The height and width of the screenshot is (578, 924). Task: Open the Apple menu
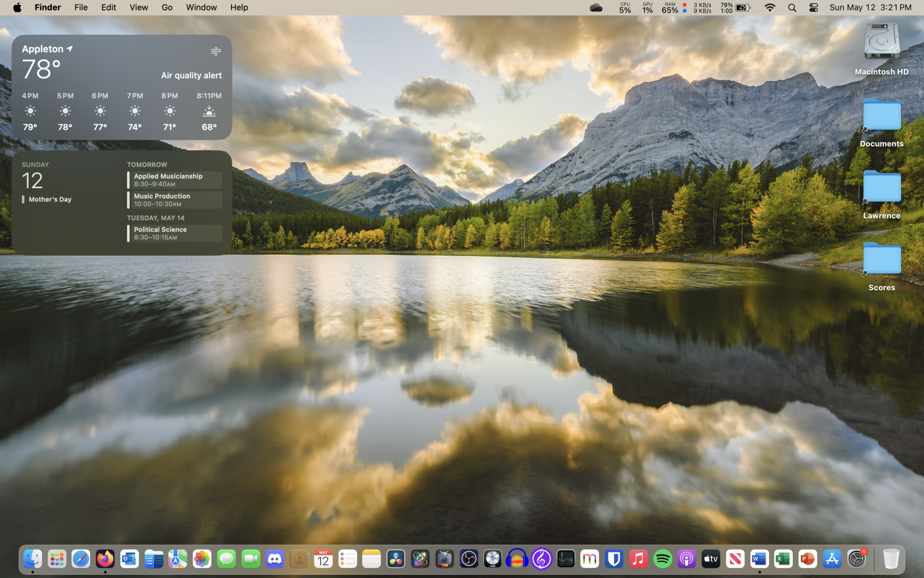(x=17, y=7)
